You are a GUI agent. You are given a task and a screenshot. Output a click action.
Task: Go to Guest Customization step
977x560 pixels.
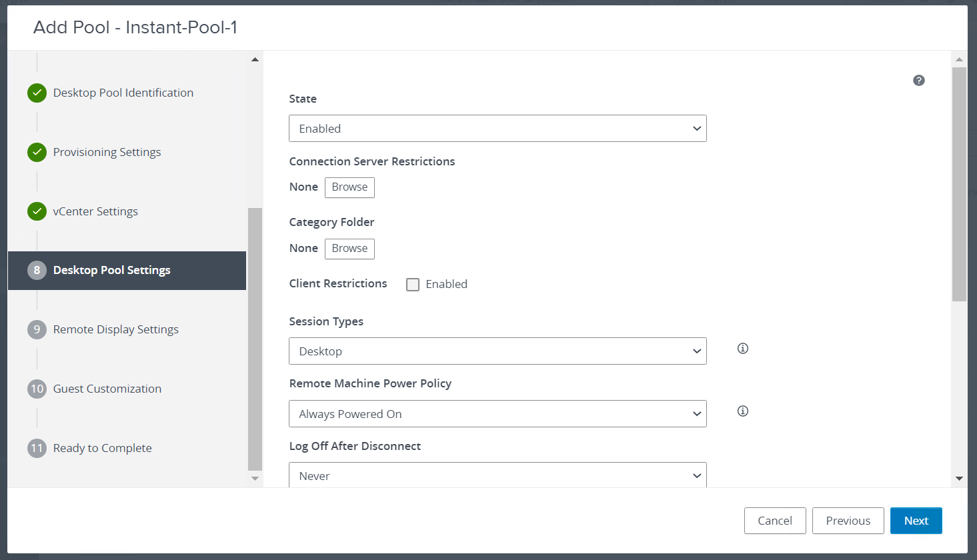(x=107, y=389)
